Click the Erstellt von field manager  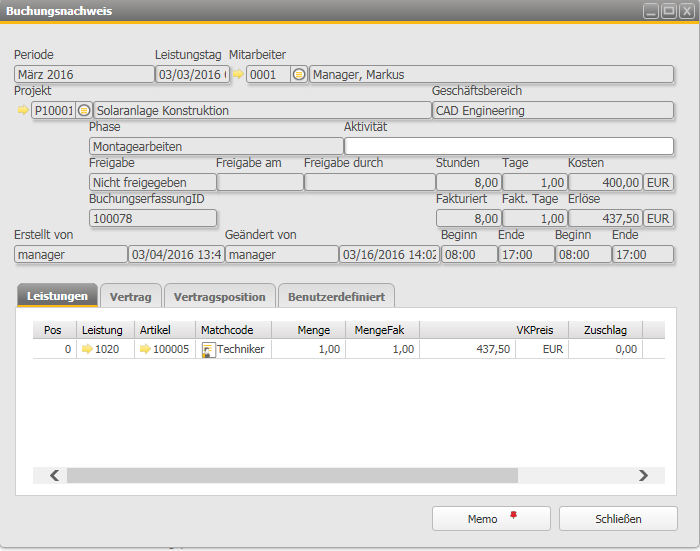pyautogui.click(x=71, y=255)
